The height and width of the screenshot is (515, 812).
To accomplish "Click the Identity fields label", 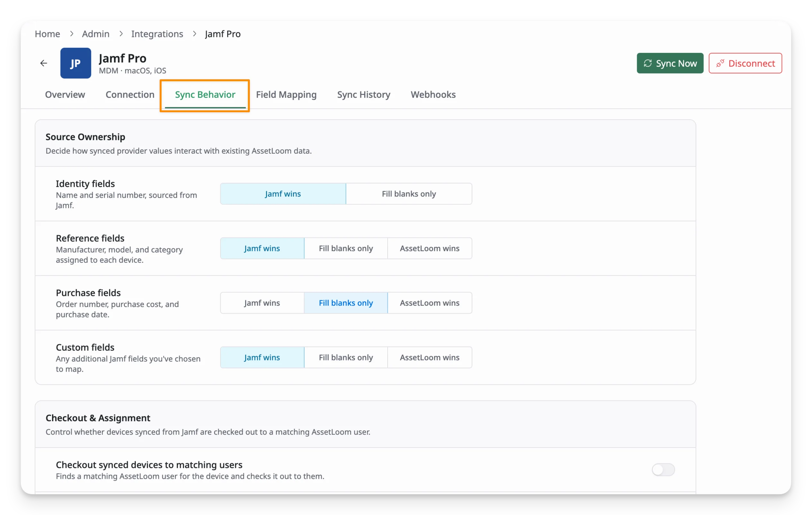I will click(x=85, y=184).
